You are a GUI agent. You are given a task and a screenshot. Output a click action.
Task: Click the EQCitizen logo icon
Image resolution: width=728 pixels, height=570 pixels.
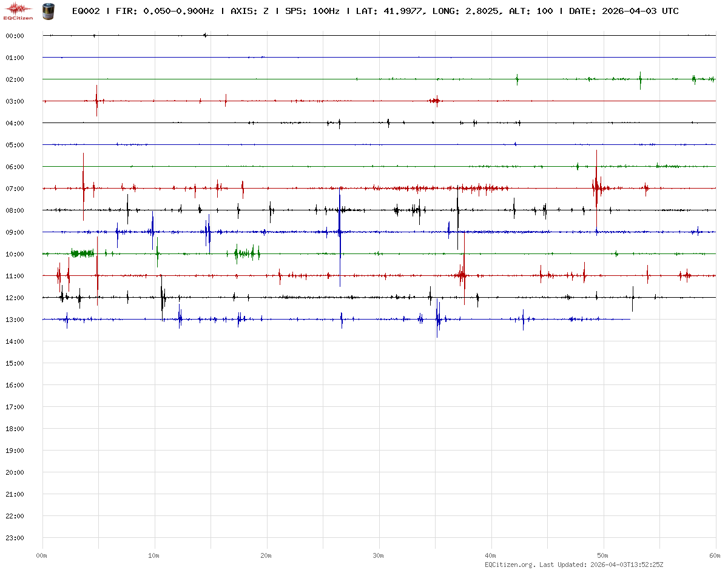point(18,11)
